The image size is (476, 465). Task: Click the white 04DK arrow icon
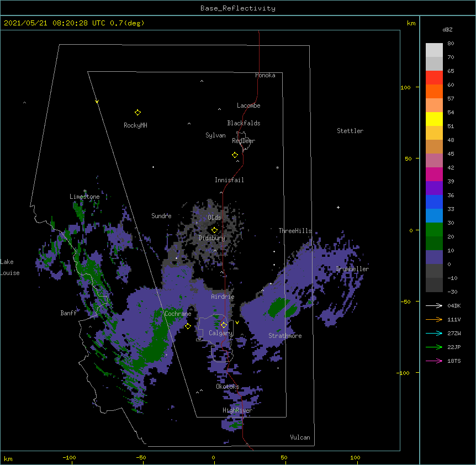[434, 305]
